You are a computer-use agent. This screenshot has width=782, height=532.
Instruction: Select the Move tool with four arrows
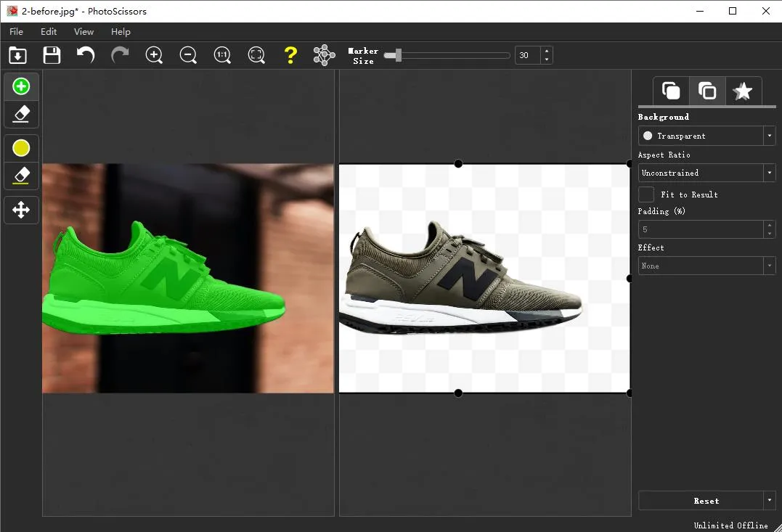tap(21, 210)
